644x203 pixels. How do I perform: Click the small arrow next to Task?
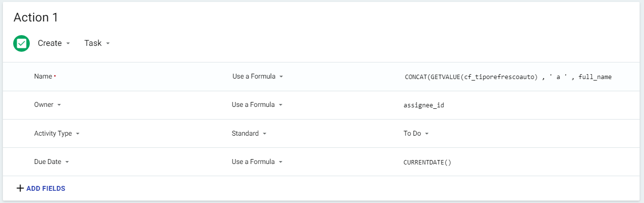click(x=107, y=43)
